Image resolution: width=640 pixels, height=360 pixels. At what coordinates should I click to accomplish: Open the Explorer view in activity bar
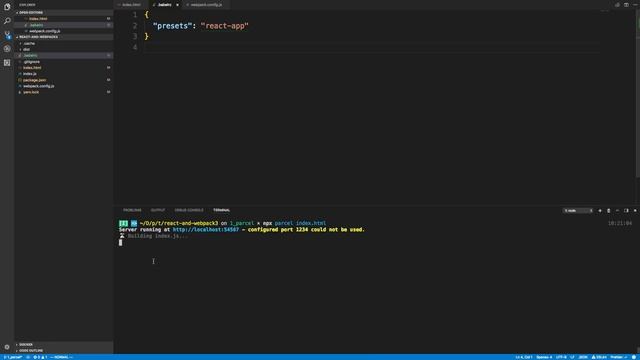7,7
